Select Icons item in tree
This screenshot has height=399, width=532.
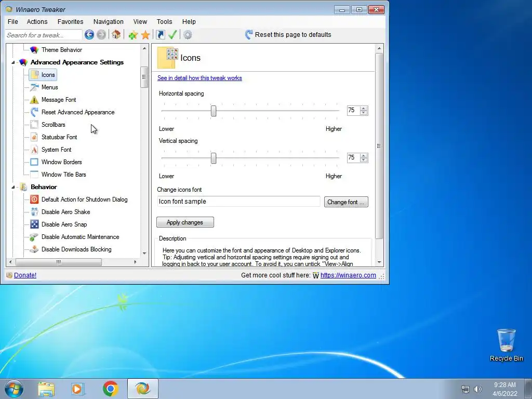(x=43, y=75)
